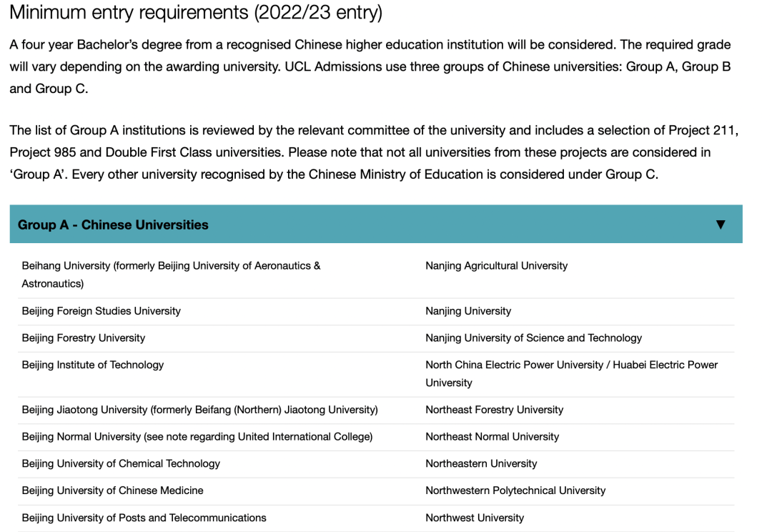Viewport: 772px width, 532px height.
Task: Select Beijing University of Chinese Medicine
Action: pyautogui.click(x=111, y=491)
